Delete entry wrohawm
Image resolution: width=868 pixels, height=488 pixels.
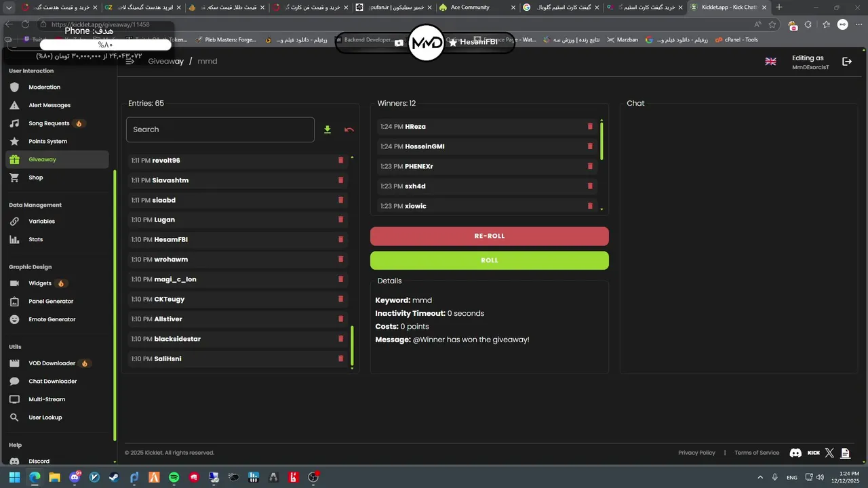341,259
